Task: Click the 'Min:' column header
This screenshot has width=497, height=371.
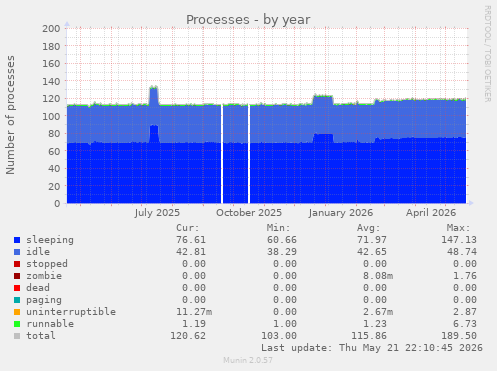Action: 278,228
